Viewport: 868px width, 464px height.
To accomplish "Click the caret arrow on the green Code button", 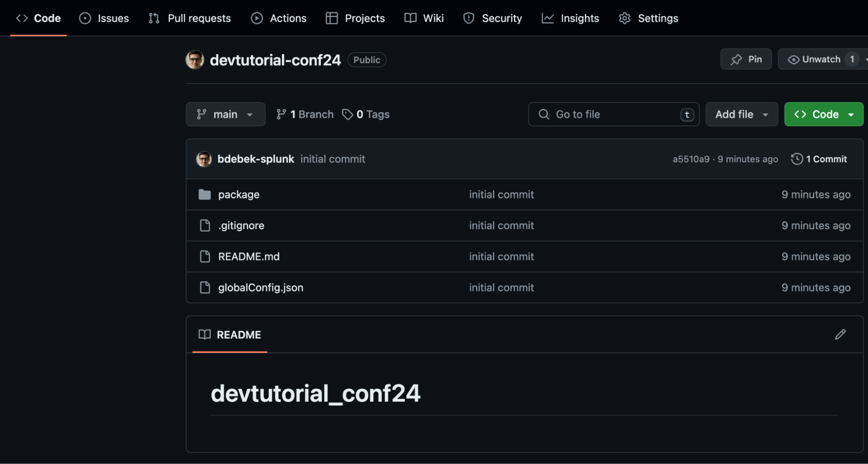I will [x=851, y=115].
